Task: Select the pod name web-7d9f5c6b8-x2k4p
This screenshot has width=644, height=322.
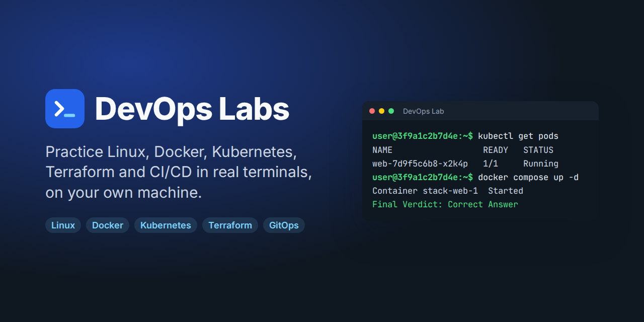Action: click(x=420, y=164)
